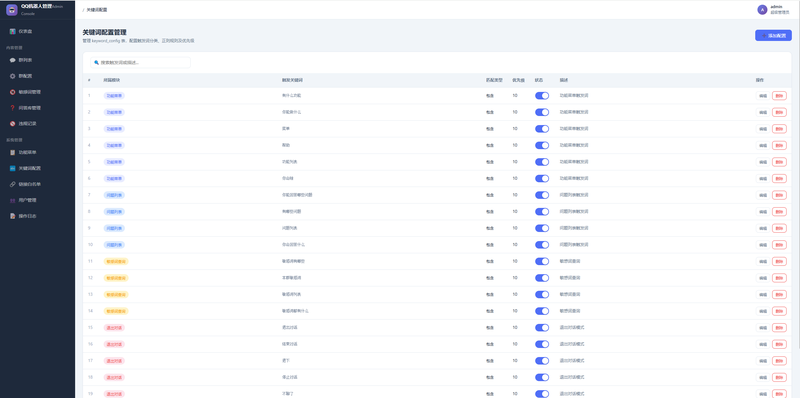
Task: Switch off status for row 7
Action: (542, 195)
